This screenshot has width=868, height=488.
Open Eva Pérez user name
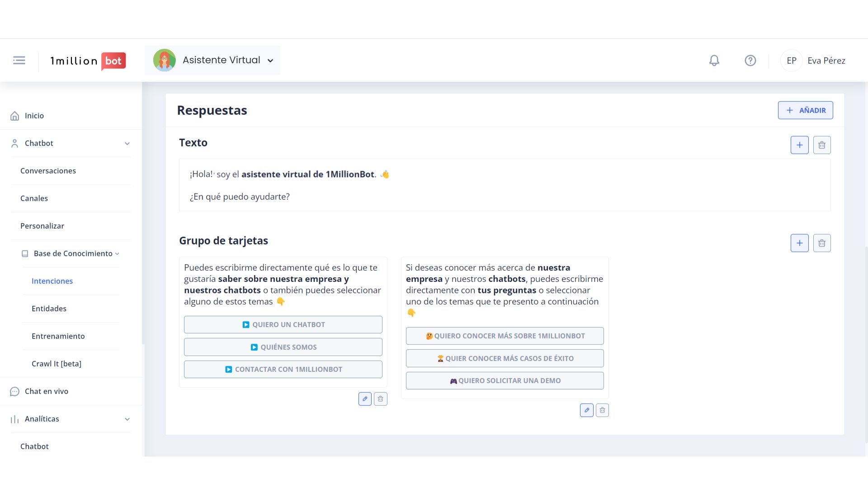(826, 61)
